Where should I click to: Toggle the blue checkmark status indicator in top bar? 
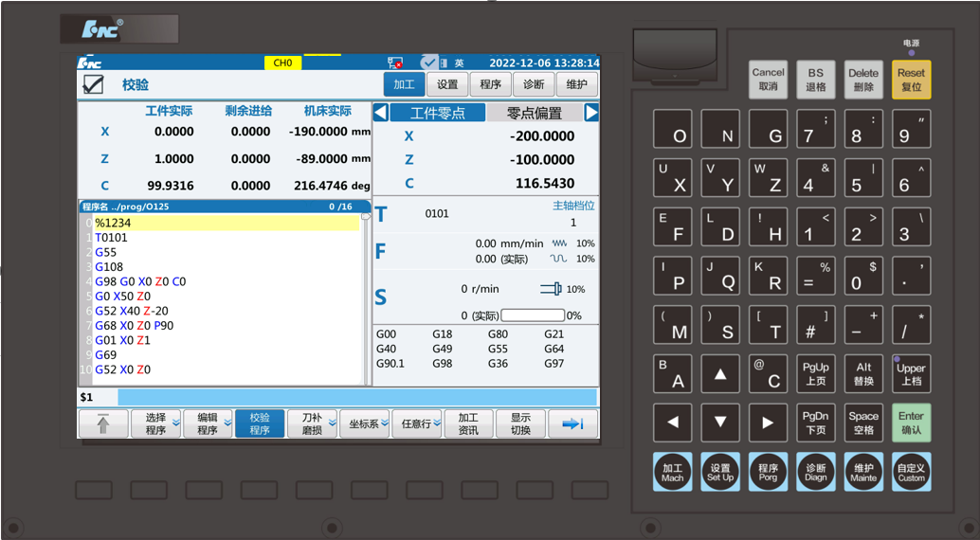429,63
